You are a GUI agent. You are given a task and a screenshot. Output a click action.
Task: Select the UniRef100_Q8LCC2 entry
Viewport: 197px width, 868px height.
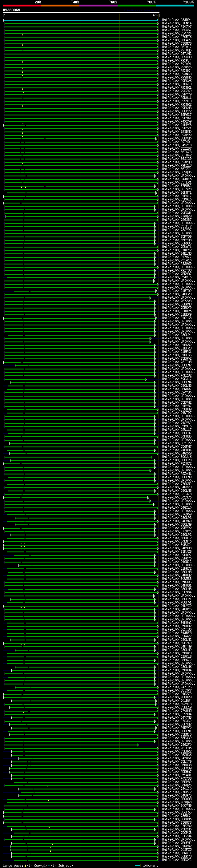[x=176, y=111]
